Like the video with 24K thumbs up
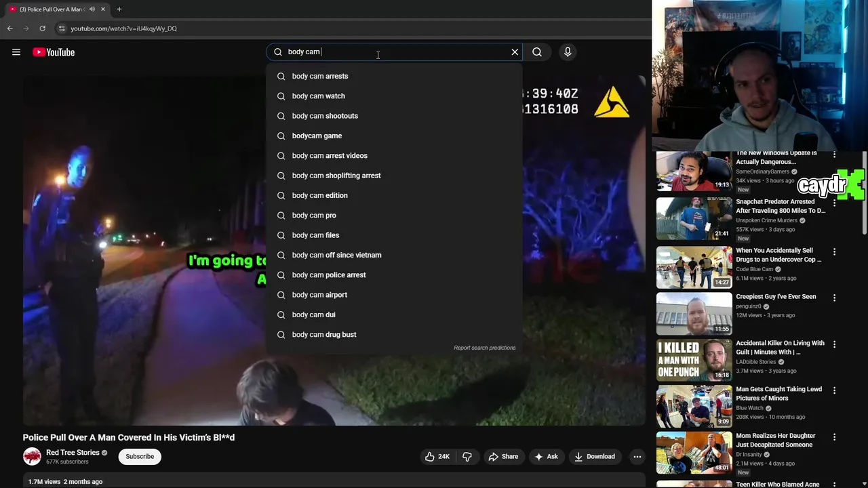Screen dimensions: 868x488 tap(437, 457)
